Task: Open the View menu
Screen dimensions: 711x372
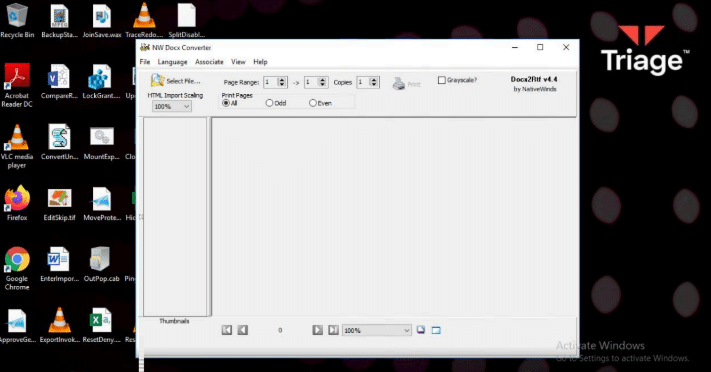Action: coord(238,62)
